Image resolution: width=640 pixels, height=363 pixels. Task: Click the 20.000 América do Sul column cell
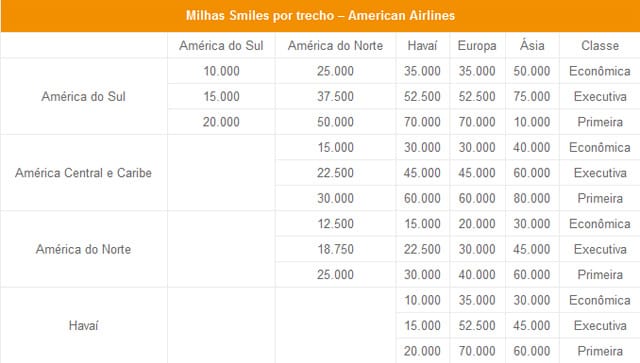click(x=221, y=122)
